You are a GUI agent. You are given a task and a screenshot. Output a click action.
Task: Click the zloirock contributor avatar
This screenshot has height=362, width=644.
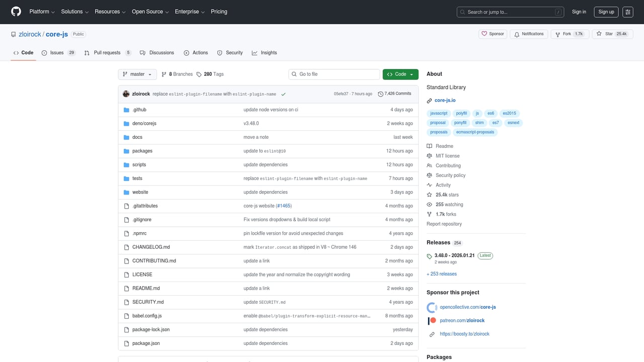tap(126, 94)
